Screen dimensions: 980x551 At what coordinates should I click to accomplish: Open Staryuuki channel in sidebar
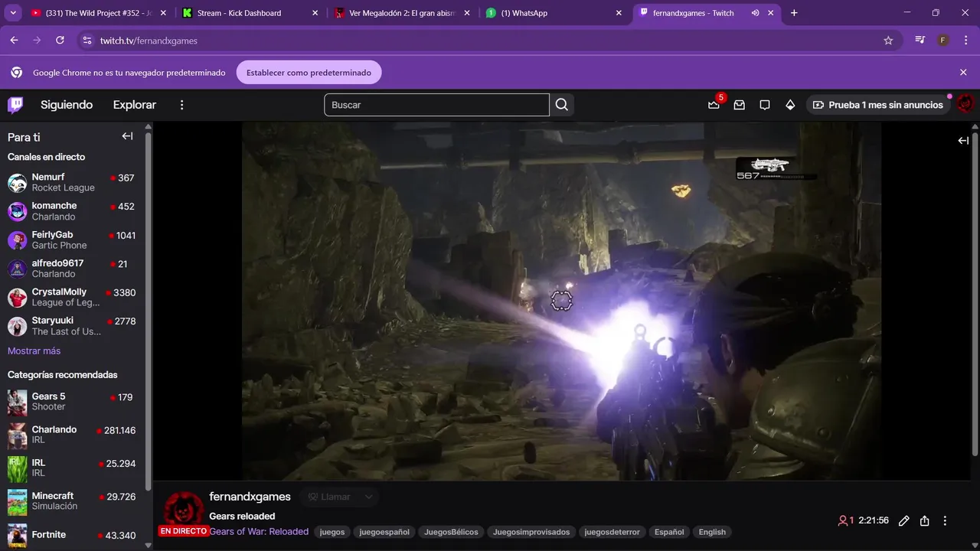[73, 326]
